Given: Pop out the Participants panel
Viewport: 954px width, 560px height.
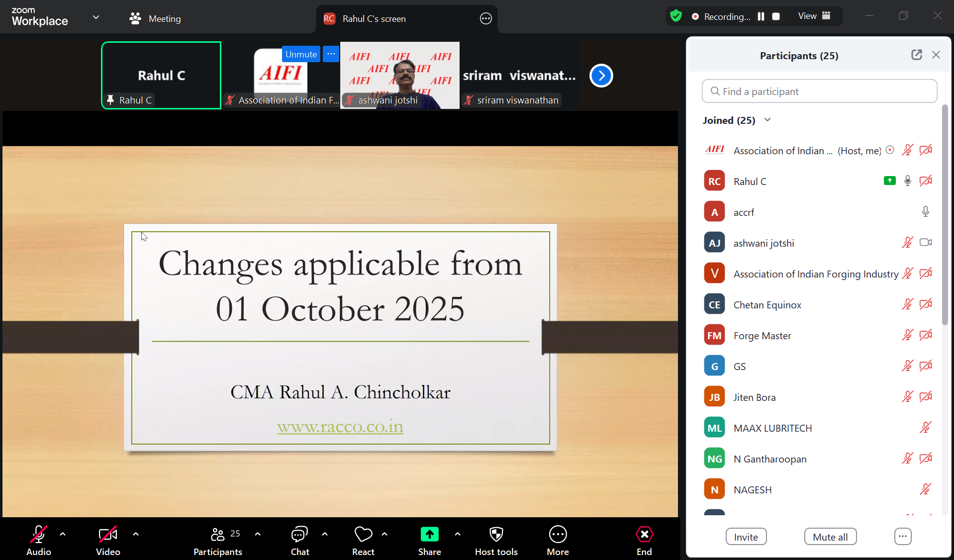Looking at the screenshot, I should click(916, 55).
